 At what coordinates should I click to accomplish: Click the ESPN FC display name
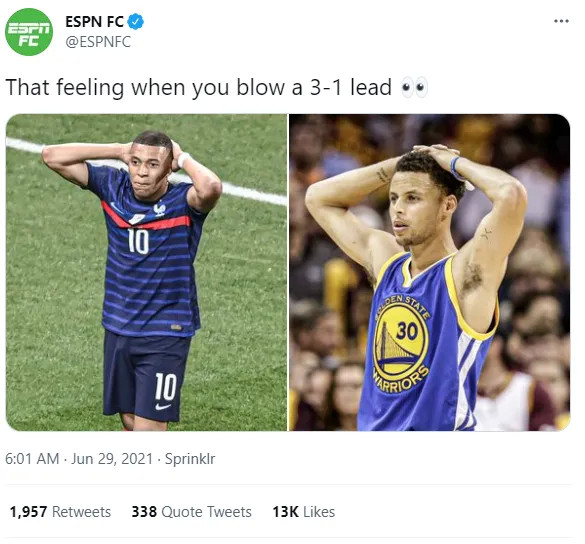(x=94, y=22)
